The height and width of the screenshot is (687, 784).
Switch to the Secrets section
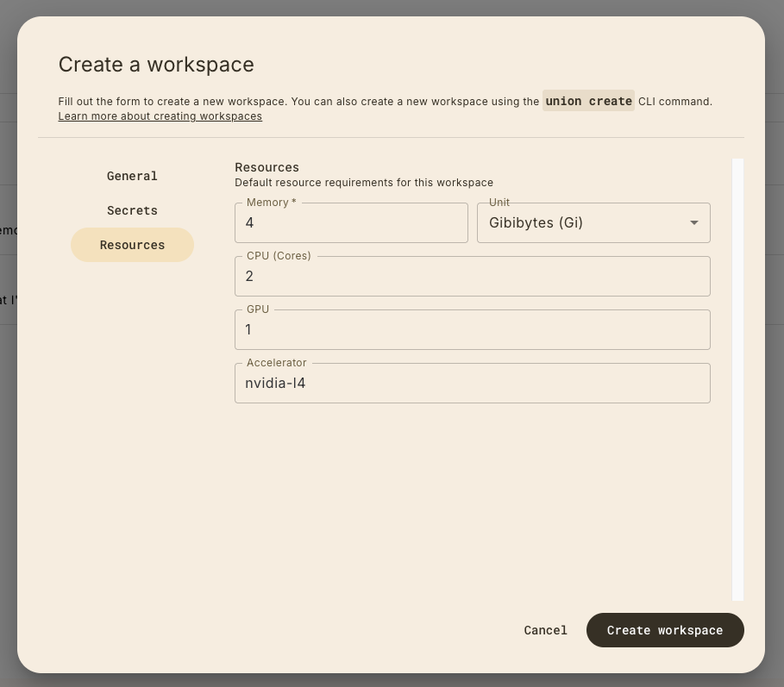132,210
